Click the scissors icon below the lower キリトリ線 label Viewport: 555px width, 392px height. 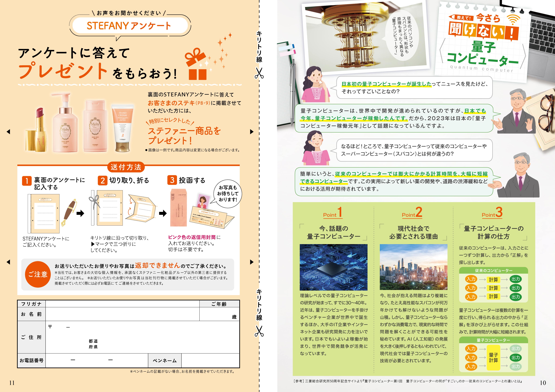(259, 331)
